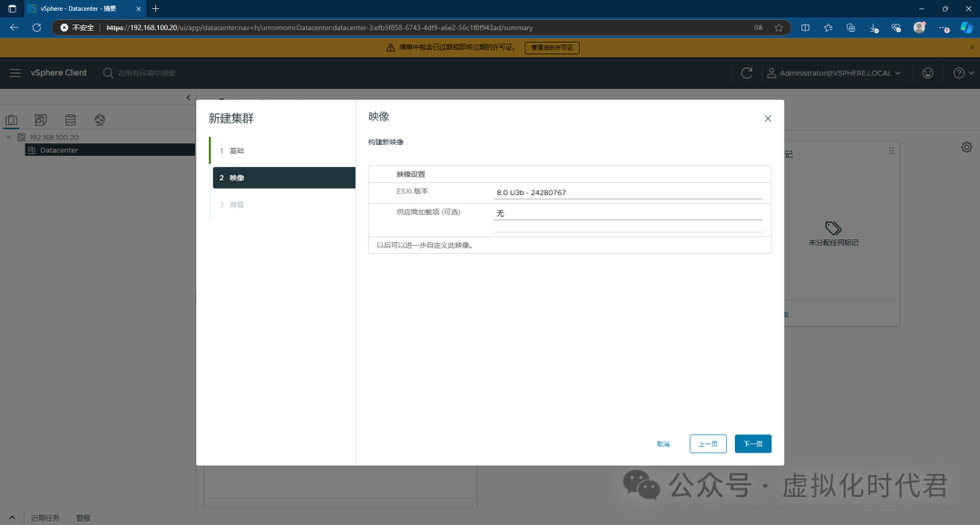Screen dimensions: 980x525
Task: Open the browser profile avatar
Action: 919,27
